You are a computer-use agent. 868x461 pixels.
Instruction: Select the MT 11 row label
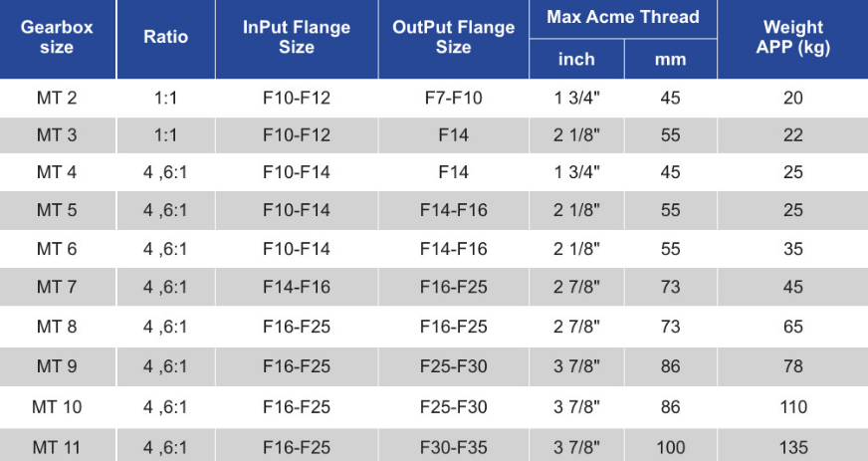pyautogui.click(x=57, y=447)
